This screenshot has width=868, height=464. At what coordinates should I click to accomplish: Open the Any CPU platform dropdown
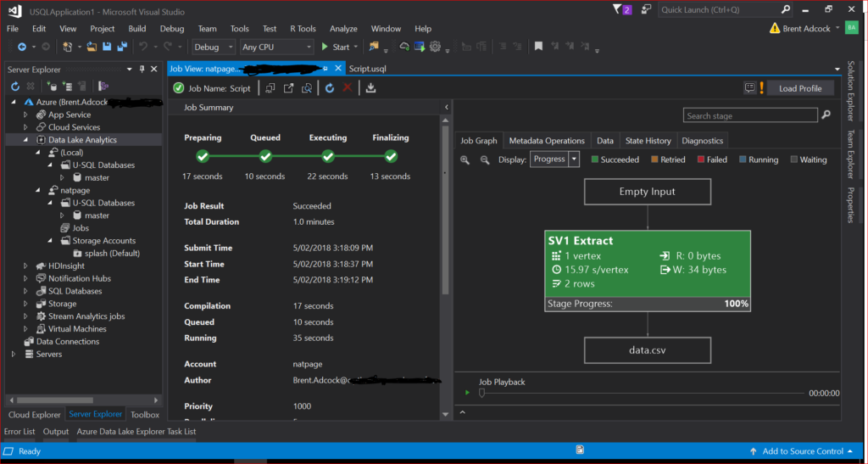(277, 47)
